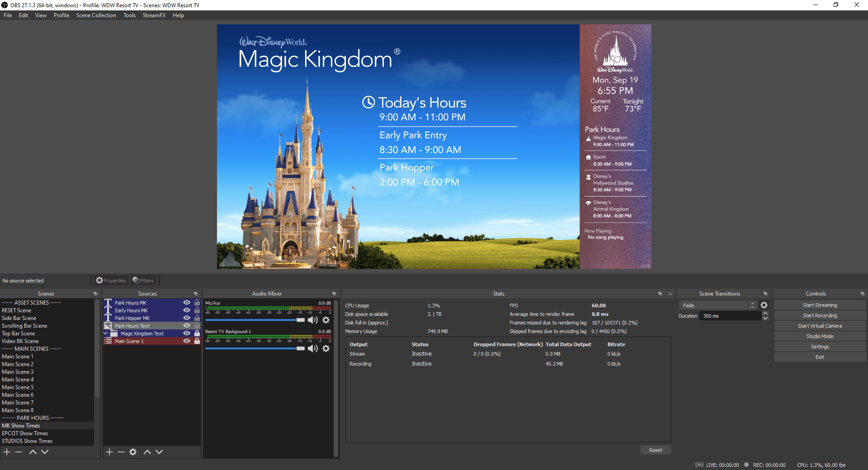Open the Scene Collection menu
The height and width of the screenshot is (470, 868).
coord(96,15)
